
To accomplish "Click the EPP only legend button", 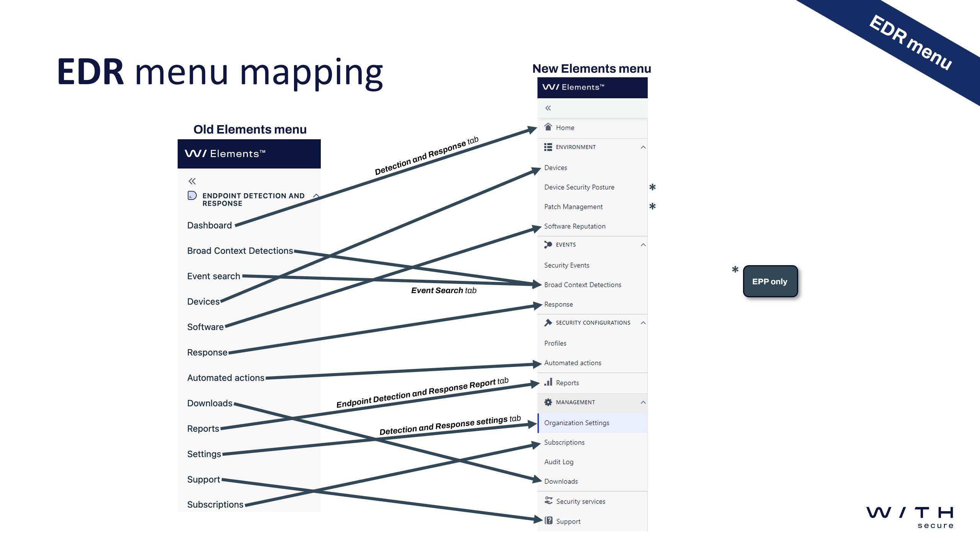I will [x=770, y=281].
